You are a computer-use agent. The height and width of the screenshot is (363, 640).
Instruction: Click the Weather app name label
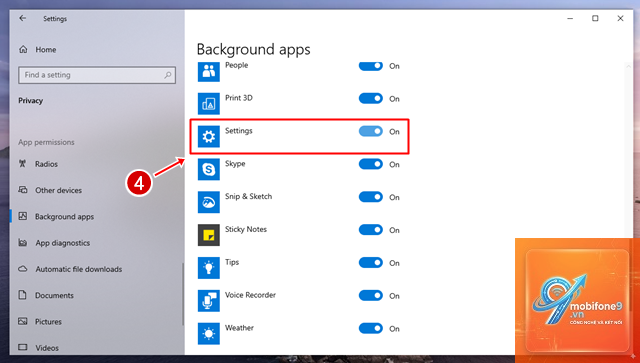click(x=239, y=327)
